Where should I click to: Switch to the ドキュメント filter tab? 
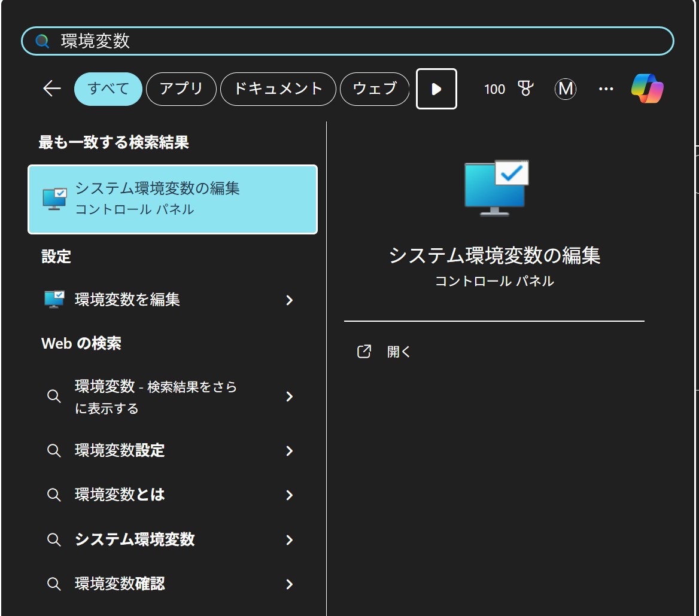point(278,89)
